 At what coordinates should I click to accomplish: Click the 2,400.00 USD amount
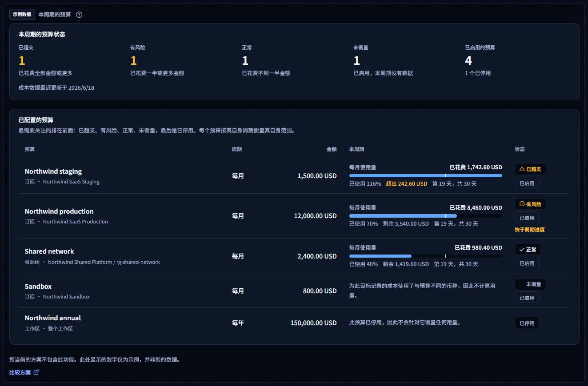coord(317,256)
